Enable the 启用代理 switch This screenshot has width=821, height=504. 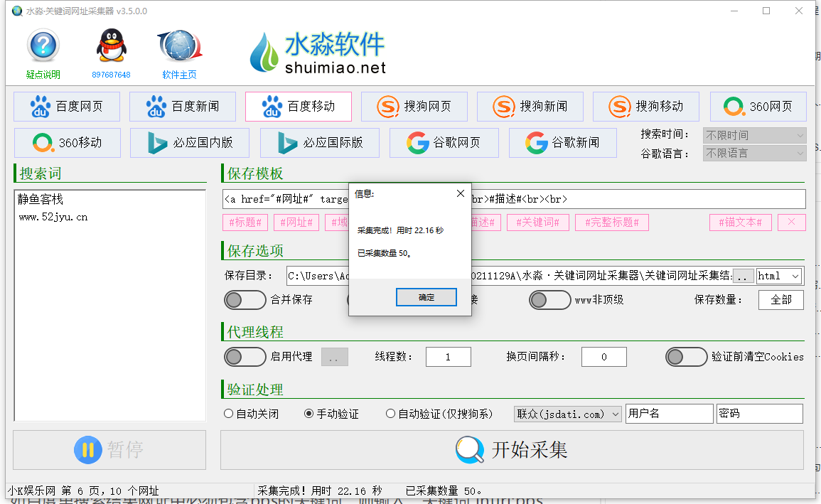(245, 357)
